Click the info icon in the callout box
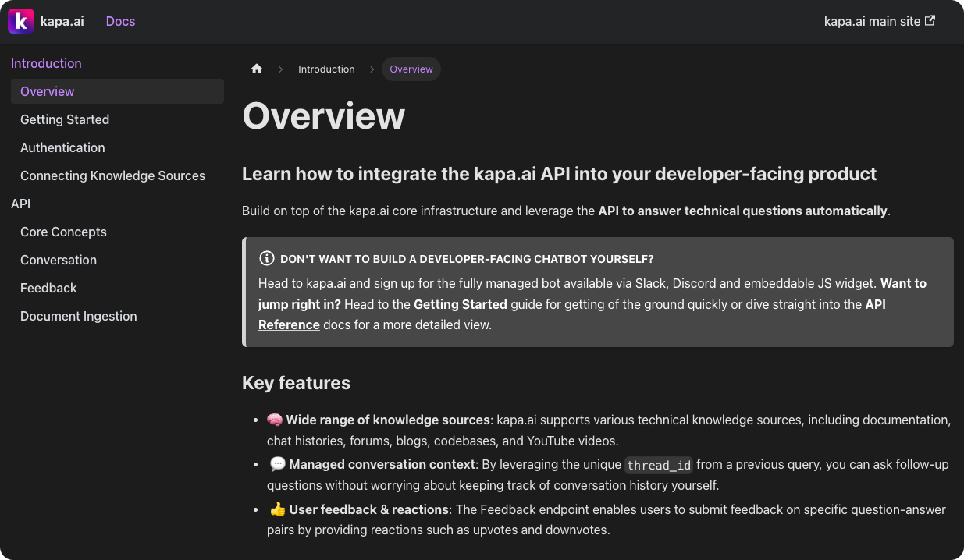964x560 pixels. [x=267, y=258]
